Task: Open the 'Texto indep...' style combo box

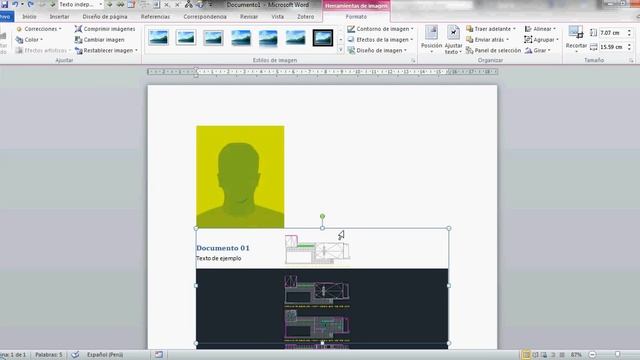Action: pyautogui.click(x=80, y=4)
